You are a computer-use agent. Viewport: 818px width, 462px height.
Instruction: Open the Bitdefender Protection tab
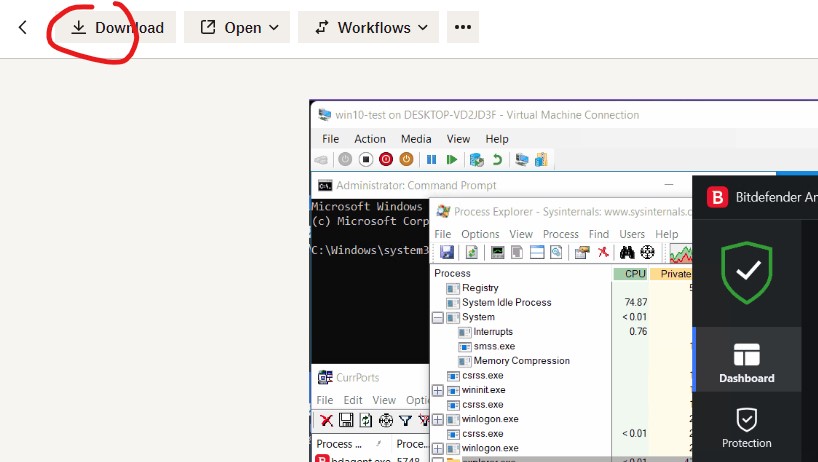747,429
